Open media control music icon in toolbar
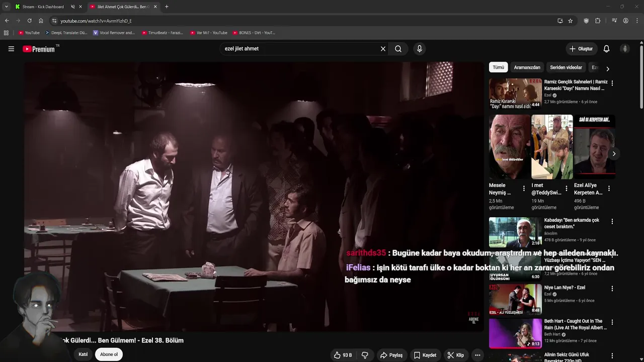 click(x=614, y=21)
